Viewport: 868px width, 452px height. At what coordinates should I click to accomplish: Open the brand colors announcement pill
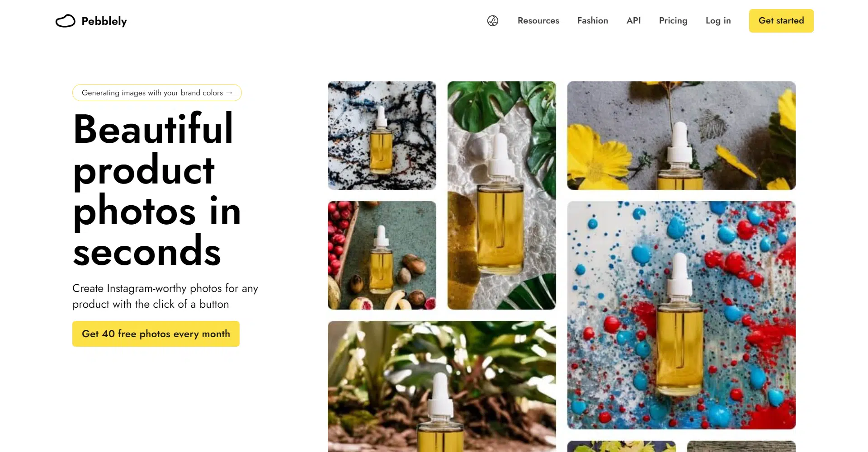(157, 93)
